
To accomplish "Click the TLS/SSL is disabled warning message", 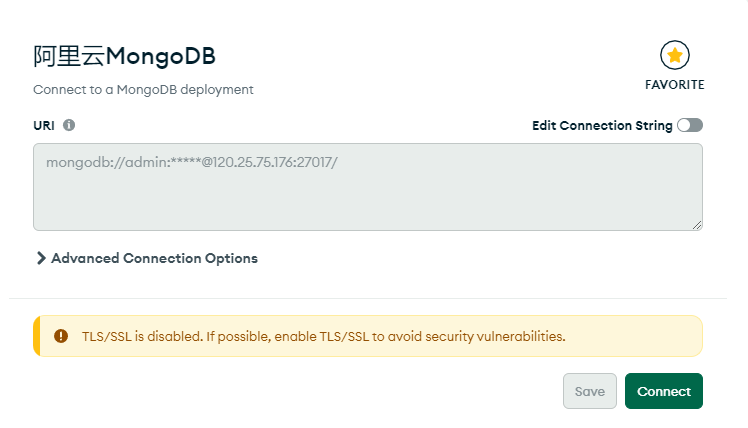I will [323, 336].
